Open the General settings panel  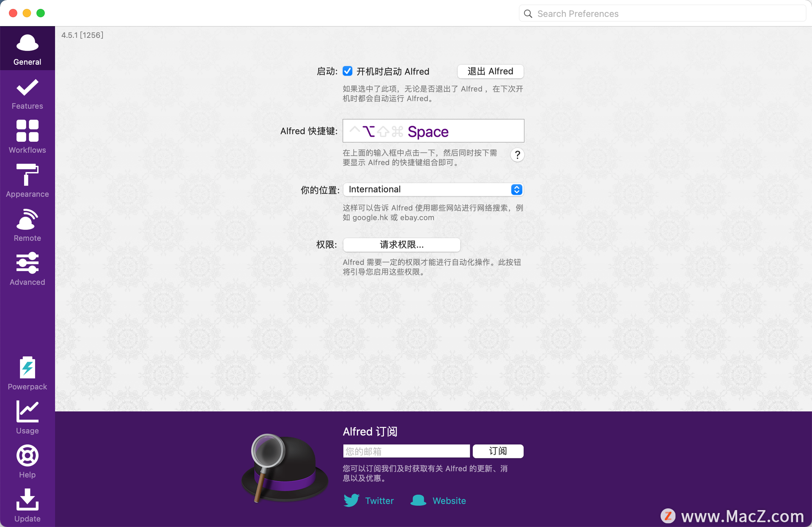pos(27,50)
